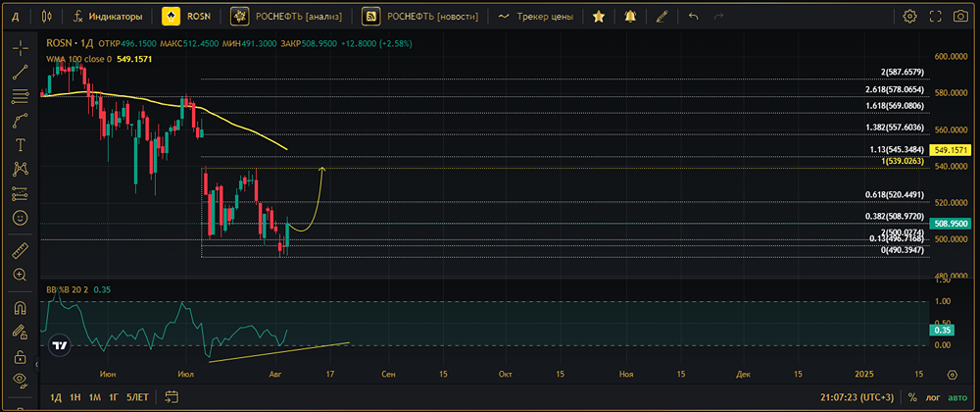
Task: Select the Fibonacci level 1.618(569.0806) label
Action: (x=895, y=106)
